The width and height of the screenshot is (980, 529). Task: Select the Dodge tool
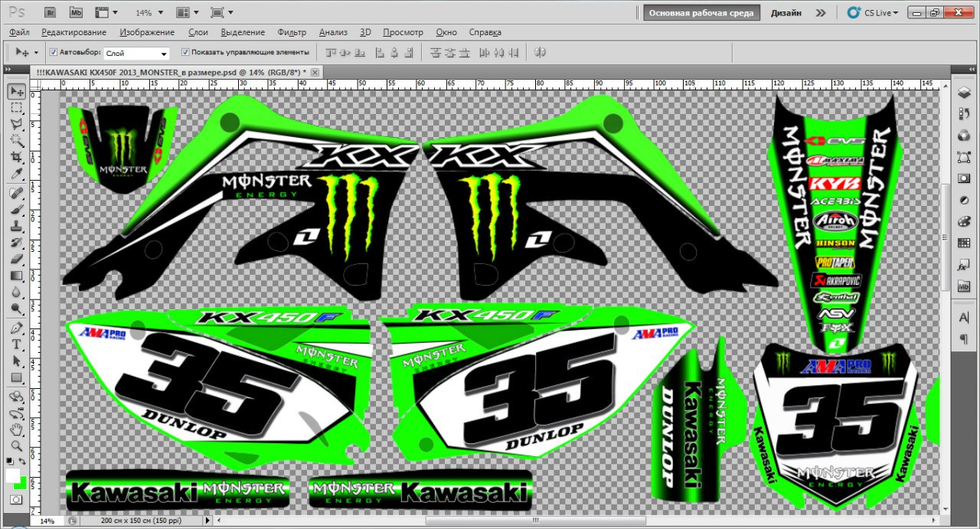16,309
